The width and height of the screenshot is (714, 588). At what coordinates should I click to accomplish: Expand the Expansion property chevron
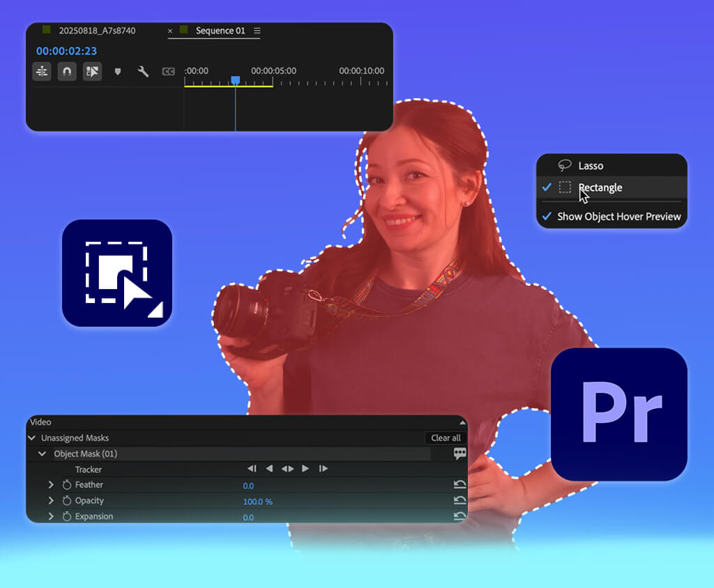pyautogui.click(x=51, y=516)
